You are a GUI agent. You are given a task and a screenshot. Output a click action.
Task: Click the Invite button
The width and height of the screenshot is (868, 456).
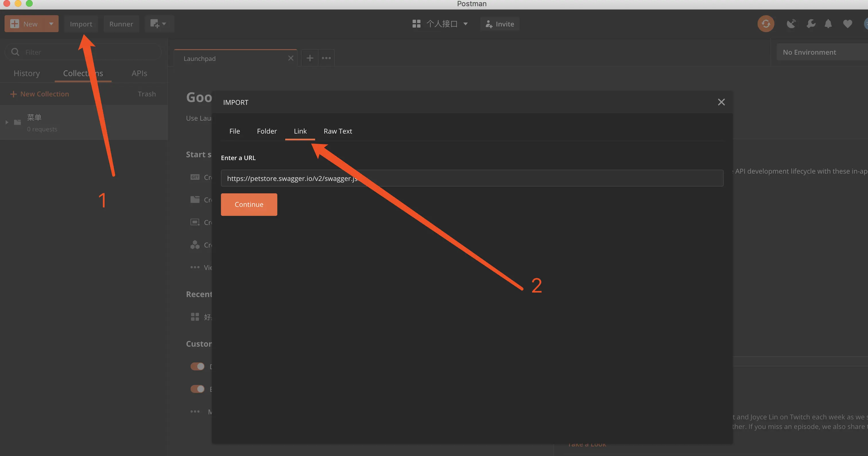[x=500, y=24]
